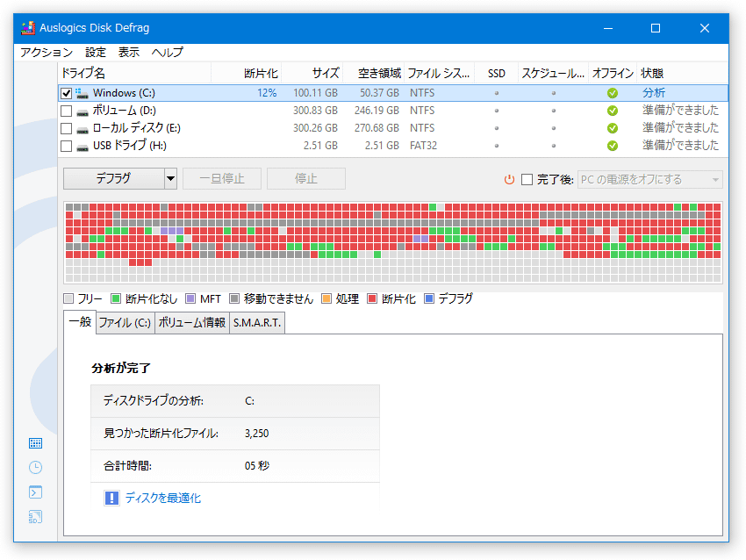
Task: Sort by the 空き領域 column header
Action: pyautogui.click(x=374, y=73)
